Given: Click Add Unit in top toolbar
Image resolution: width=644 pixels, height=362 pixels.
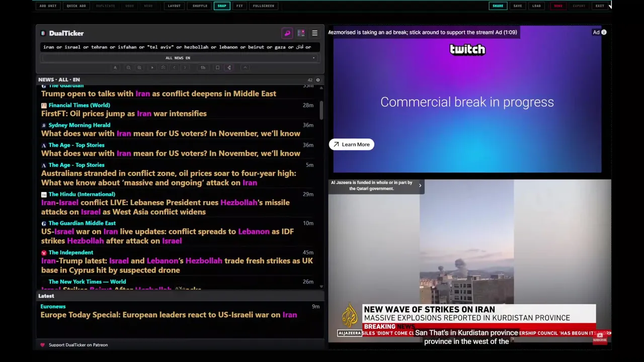Looking at the screenshot, I should [48, 6].
